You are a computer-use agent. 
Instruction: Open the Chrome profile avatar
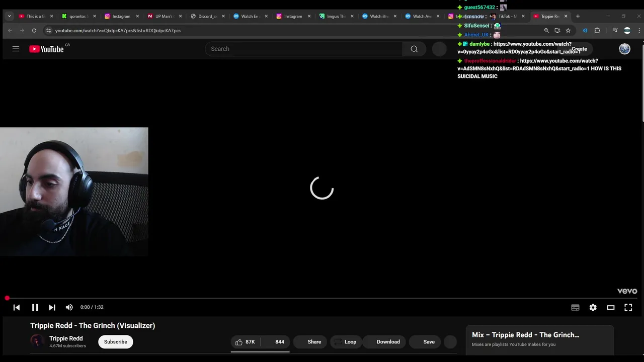627,31
